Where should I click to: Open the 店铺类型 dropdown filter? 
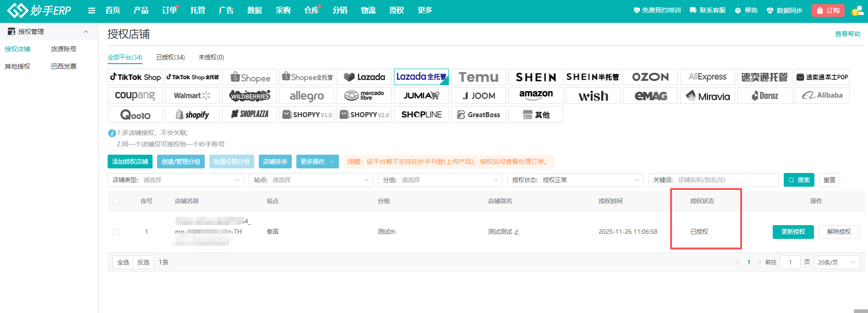point(176,180)
